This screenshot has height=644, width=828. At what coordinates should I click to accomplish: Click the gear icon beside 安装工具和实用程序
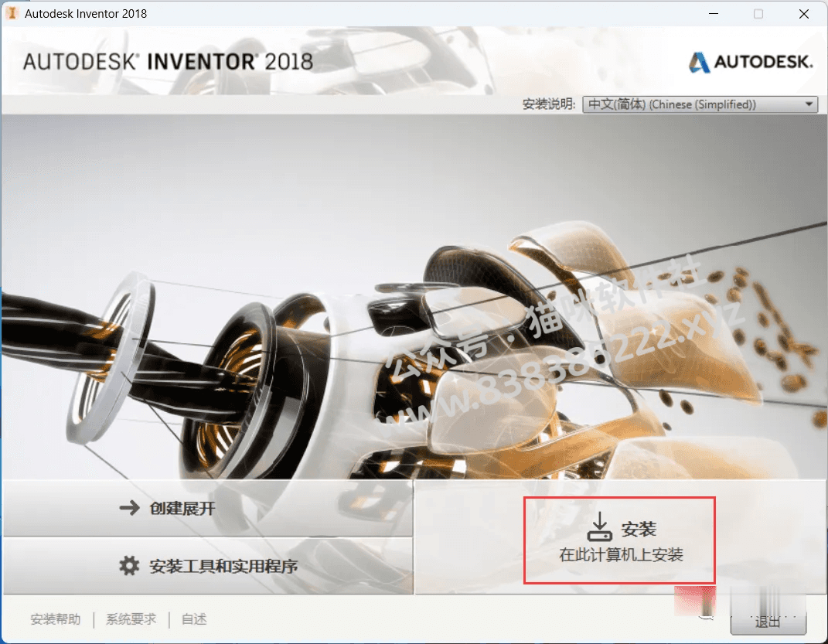(129, 565)
